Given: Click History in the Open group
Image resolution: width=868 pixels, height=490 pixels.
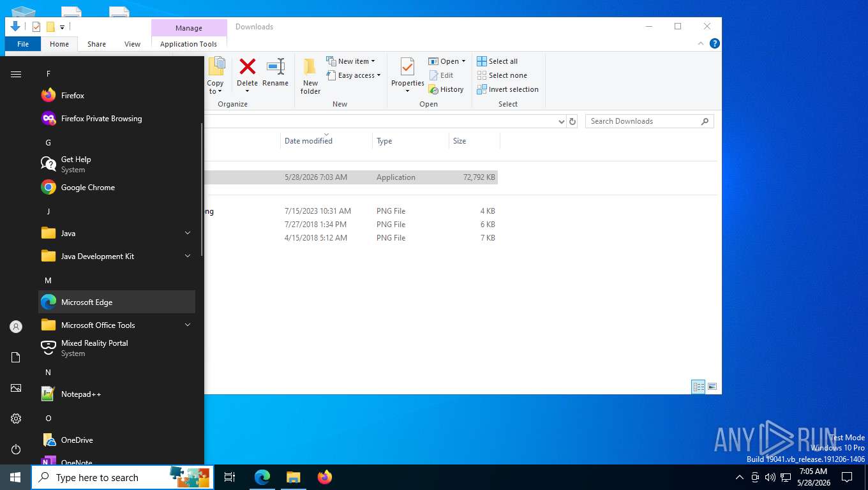Looking at the screenshot, I should [x=445, y=89].
